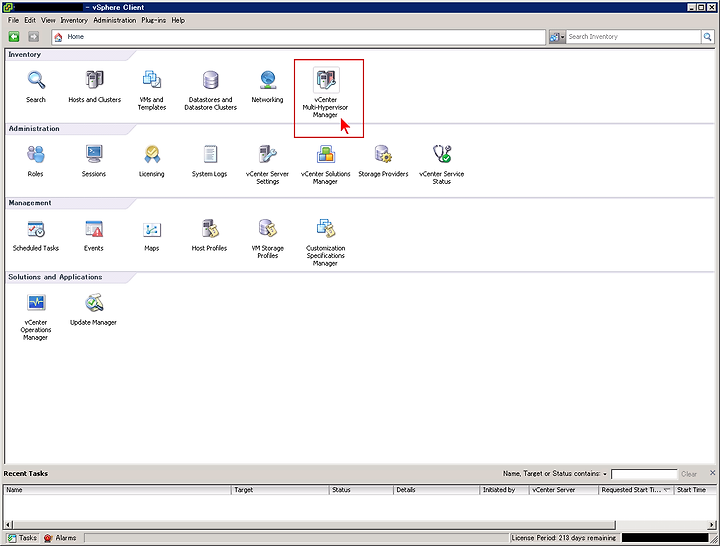Open the Inventory menu
The height and width of the screenshot is (546, 720).
(74, 20)
